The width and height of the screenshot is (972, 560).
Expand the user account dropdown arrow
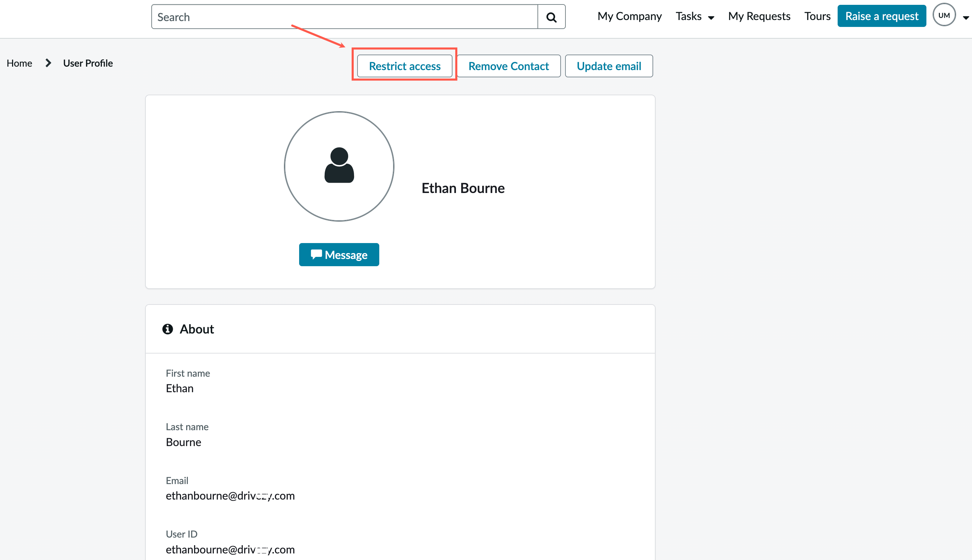click(965, 17)
